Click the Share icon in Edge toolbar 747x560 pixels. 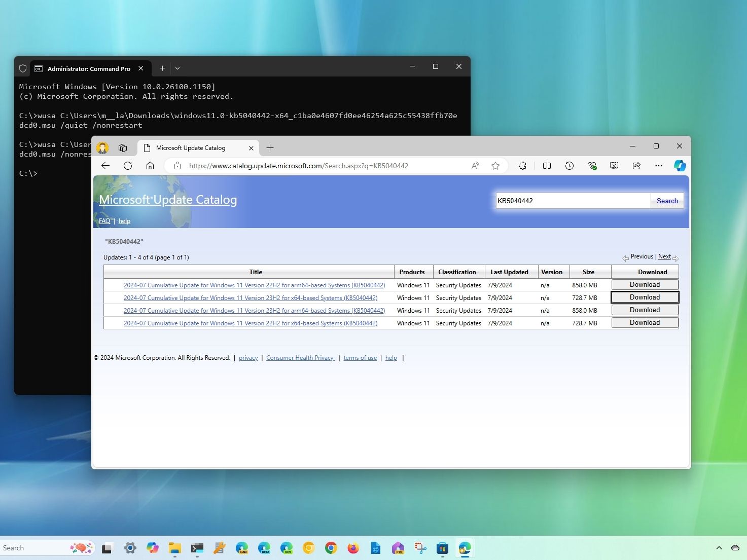(x=636, y=166)
